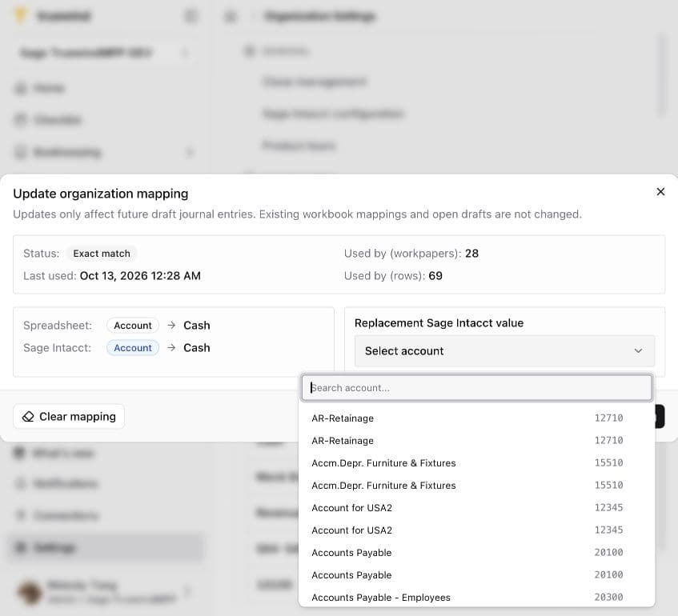The height and width of the screenshot is (616, 678).
Task: Click the rows count 69
Action: pyautogui.click(x=435, y=276)
